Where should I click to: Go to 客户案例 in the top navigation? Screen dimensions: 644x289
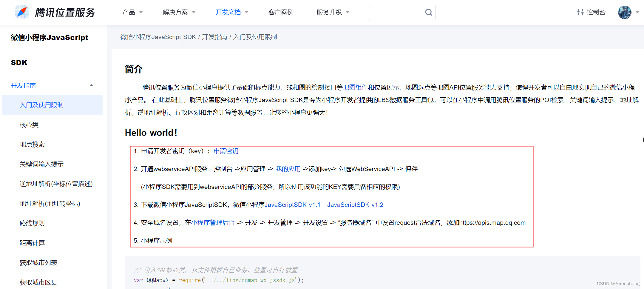[x=281, y=12]
